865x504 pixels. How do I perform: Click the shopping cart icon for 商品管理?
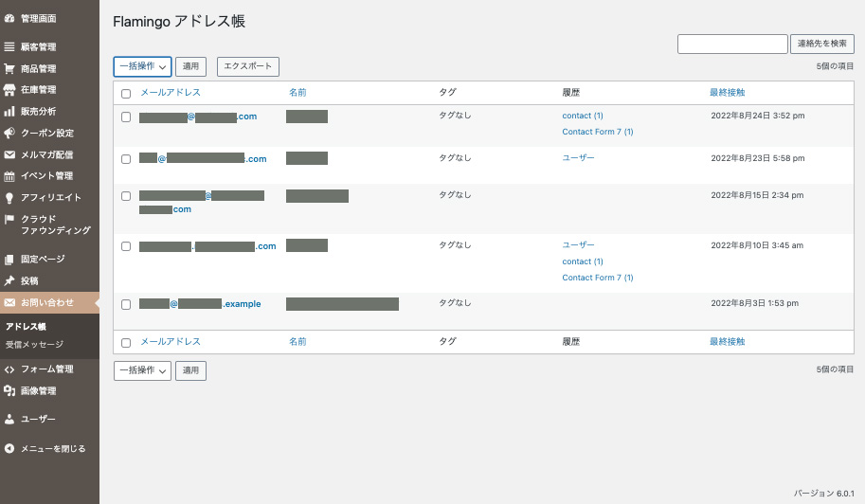9,68
